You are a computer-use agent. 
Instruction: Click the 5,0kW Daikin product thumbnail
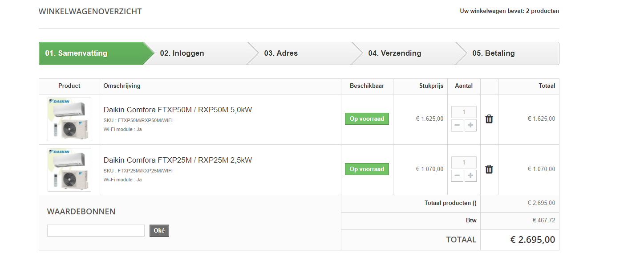(69, 119)
